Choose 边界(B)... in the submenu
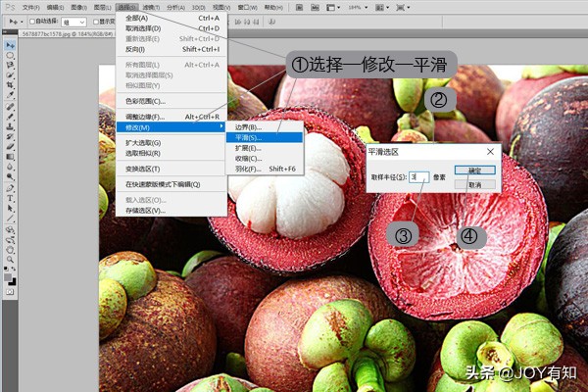 click(x=265, y=127)
